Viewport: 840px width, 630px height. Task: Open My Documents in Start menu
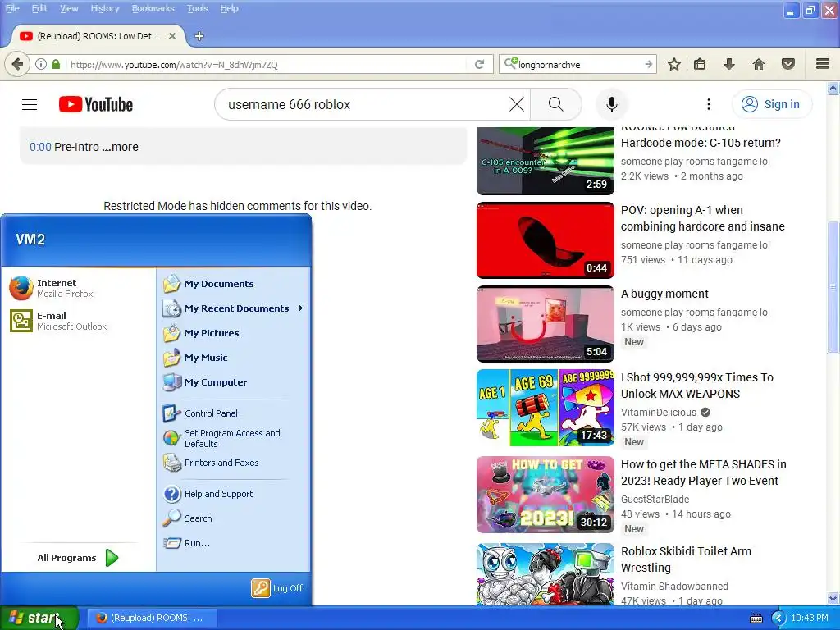234,284
